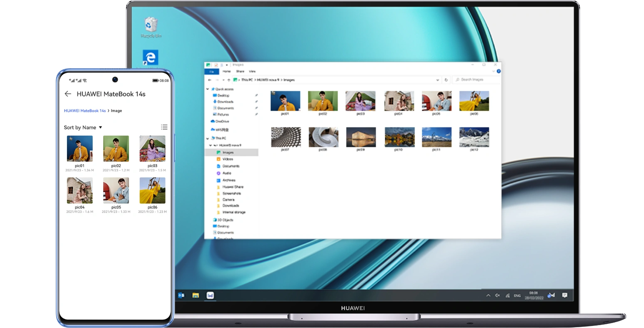Open the Recycle Bin desktop icon
The image size is (644, 328).
click(x=151, y=27)
